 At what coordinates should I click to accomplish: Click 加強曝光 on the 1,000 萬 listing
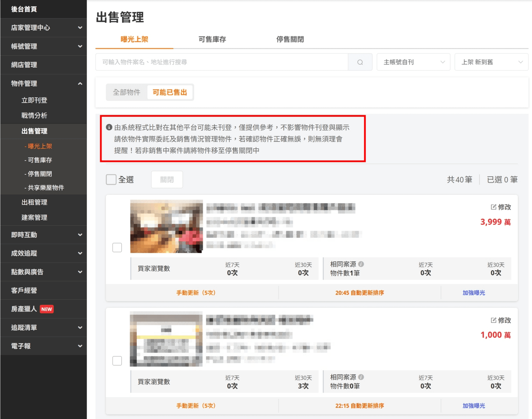coord(474,406)
